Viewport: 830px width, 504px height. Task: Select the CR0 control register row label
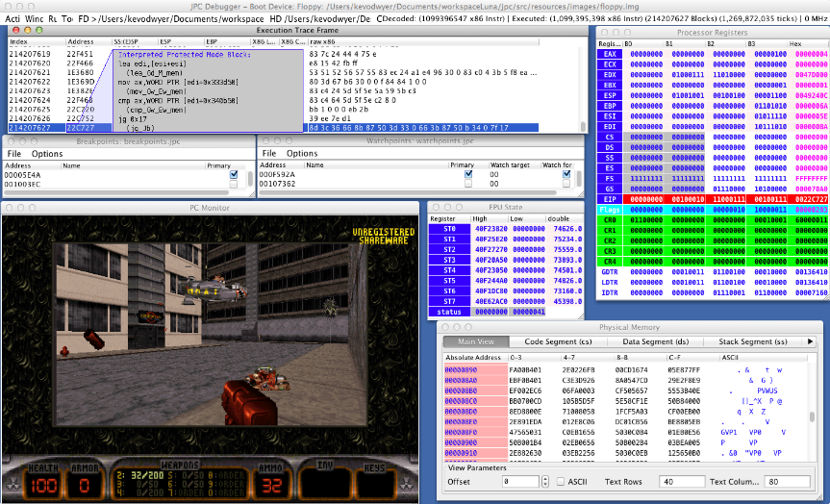(609, 220)
